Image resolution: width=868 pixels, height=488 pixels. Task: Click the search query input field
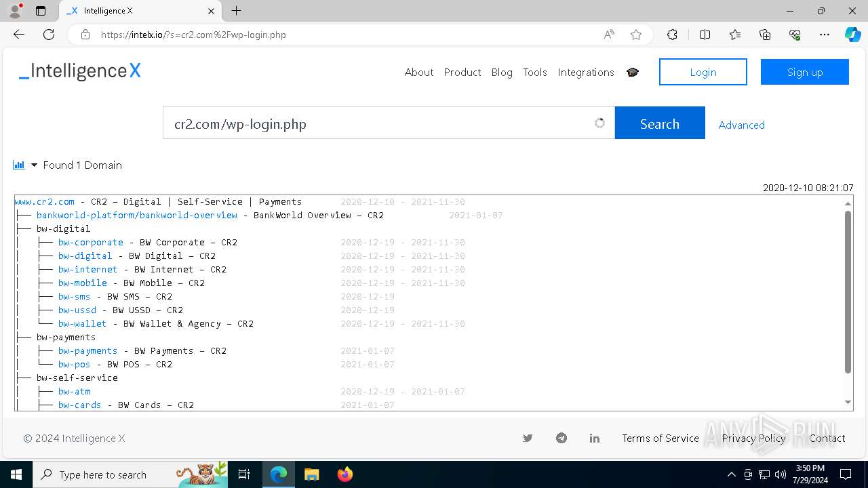click(x=389, y=123)
